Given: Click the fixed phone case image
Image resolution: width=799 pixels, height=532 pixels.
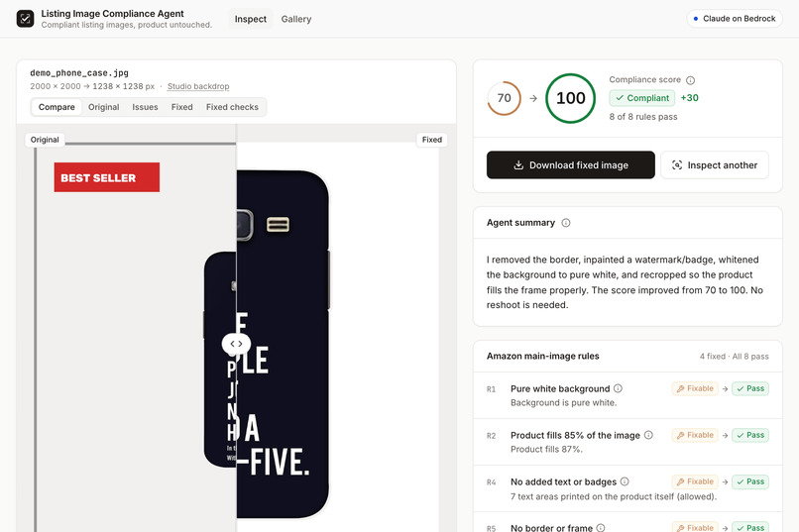Looking at the screenshot, I should 283,344.
